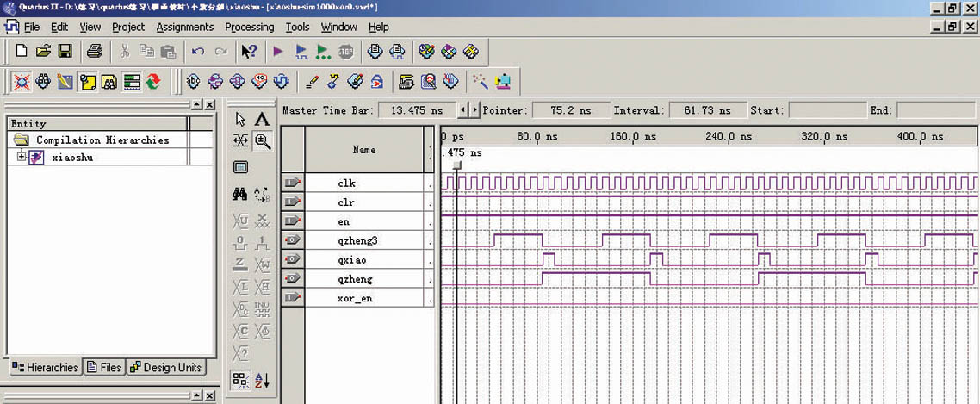The image size is (980, 404).
Task: Click the green play icon with dots
Action: (x=323, y=52)
